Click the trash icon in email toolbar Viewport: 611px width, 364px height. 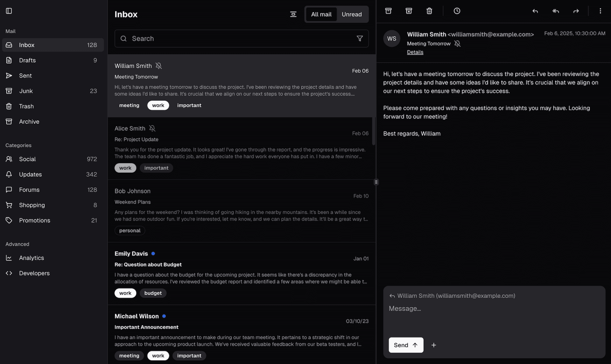point(429,11)
